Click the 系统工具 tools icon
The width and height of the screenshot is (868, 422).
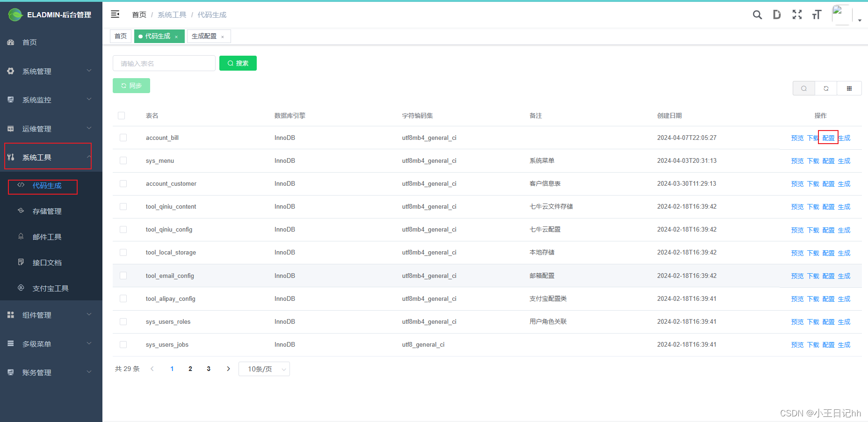(11, 157)
